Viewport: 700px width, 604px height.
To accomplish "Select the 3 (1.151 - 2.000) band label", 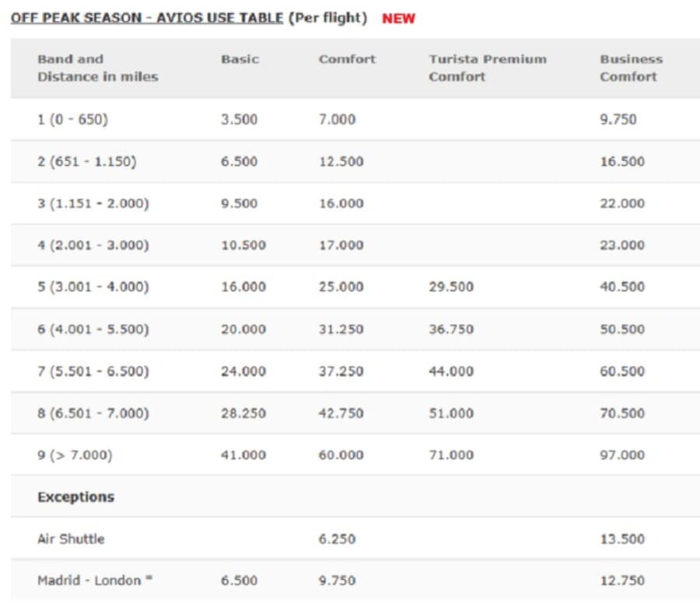I will (x=93, y=204).
